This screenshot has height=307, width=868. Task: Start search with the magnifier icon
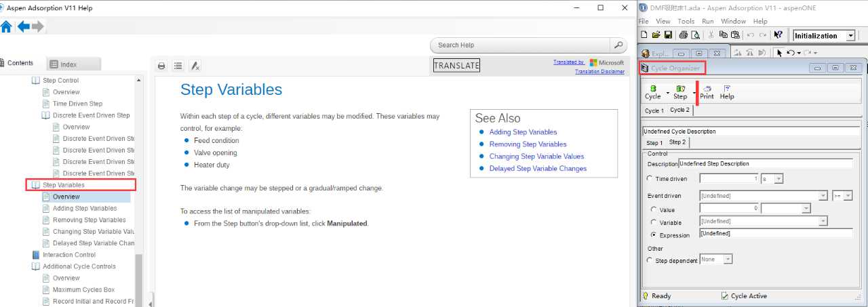click(618, 45)
